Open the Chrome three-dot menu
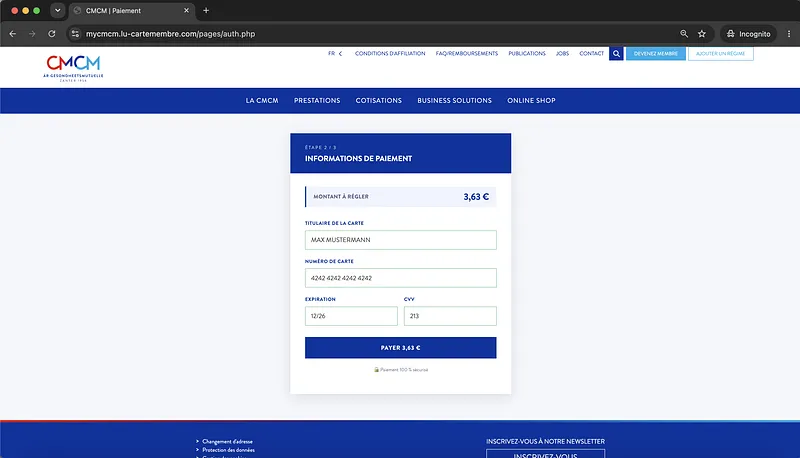 [x=789, y=34]
